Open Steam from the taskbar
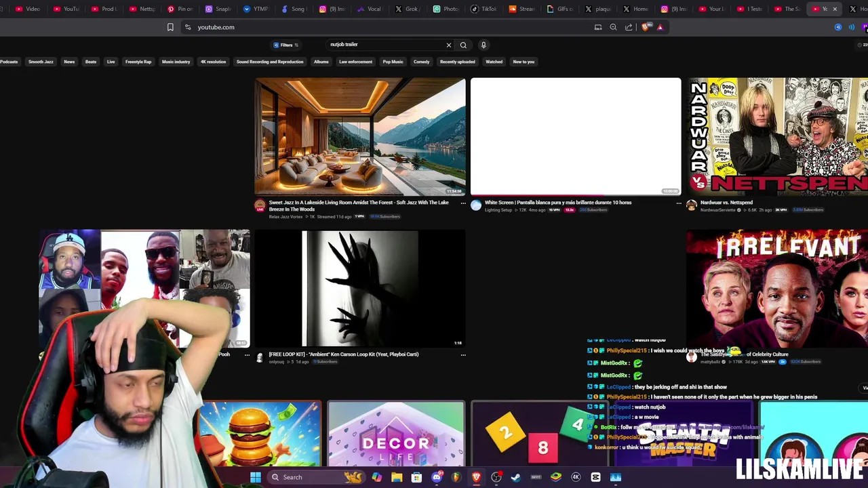Screen dimensions: 868x488 click(x=516, y=477)
